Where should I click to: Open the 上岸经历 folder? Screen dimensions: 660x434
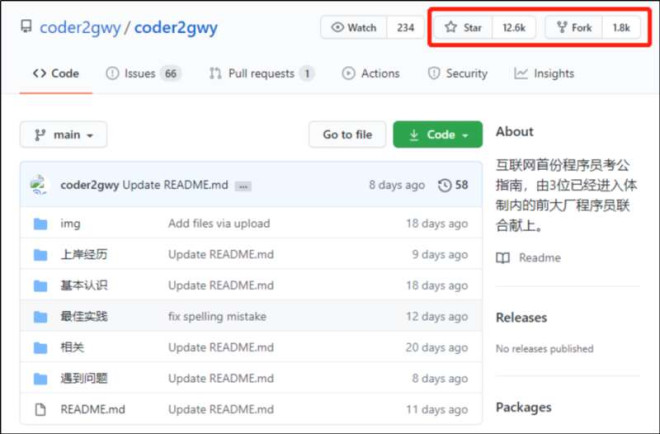pos(84,255)
